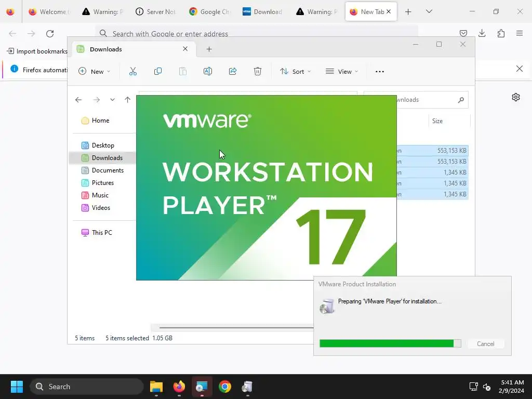
Task: Click the Windows taskbar Search box
Action: [x=87, y=387]
